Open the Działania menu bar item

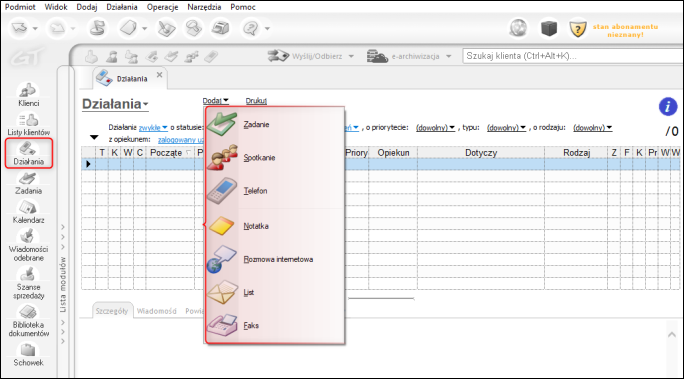pos(122,7)
